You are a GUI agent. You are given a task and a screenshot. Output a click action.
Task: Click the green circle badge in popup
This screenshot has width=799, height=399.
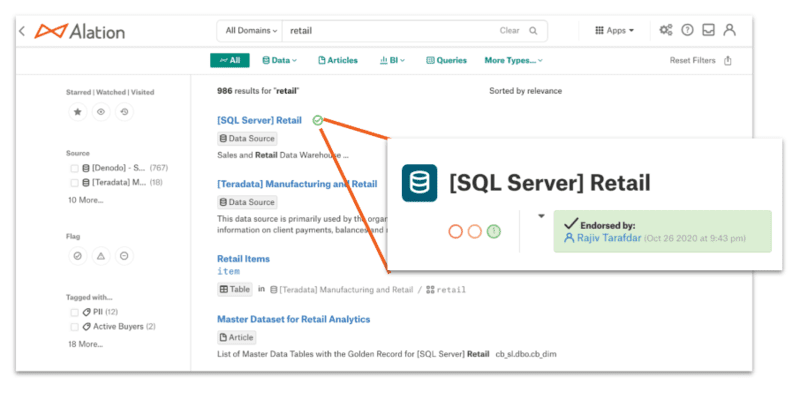pos(493,232)
